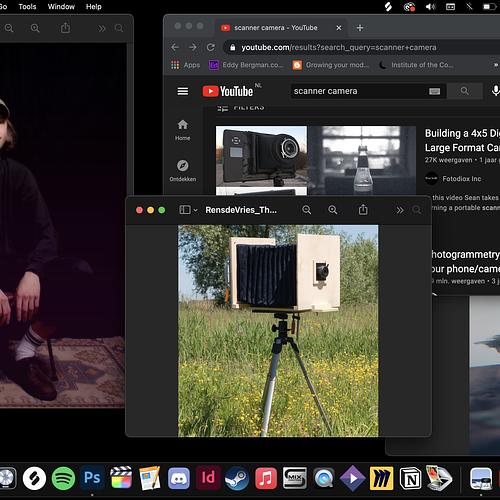The height and width of the screenshot is (500, 500).
Task: Click the YouTube logo to go home
Action: [x=228, y=91]
